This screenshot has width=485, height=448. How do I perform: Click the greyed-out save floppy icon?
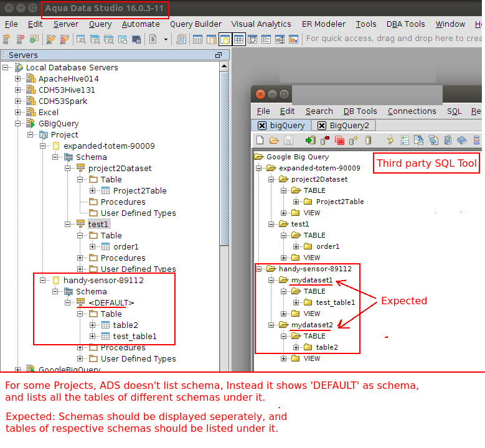pos(288,141)
